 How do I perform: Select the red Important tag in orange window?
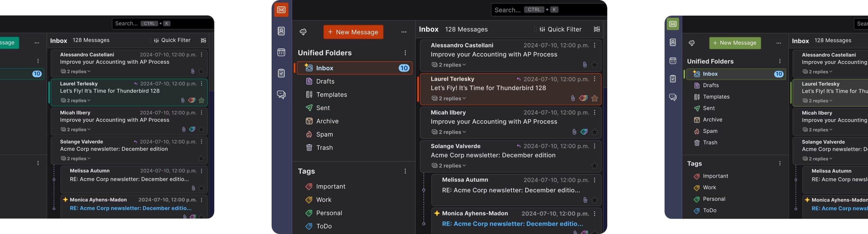[330, 187]
